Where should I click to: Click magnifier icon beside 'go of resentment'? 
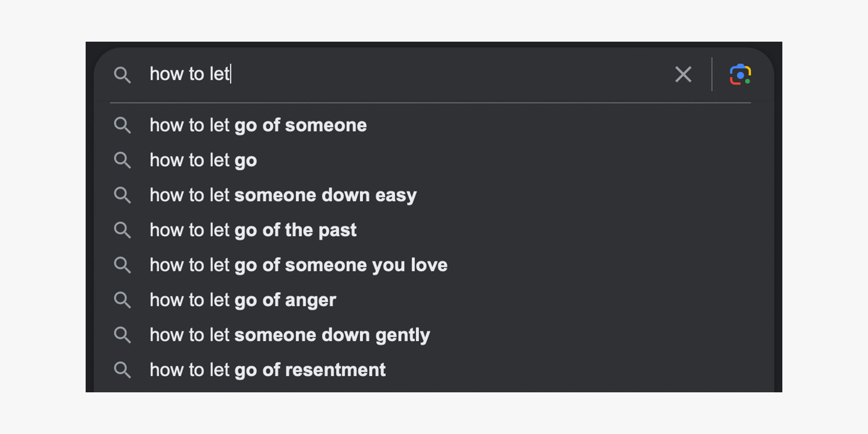(x=122, y=370)
